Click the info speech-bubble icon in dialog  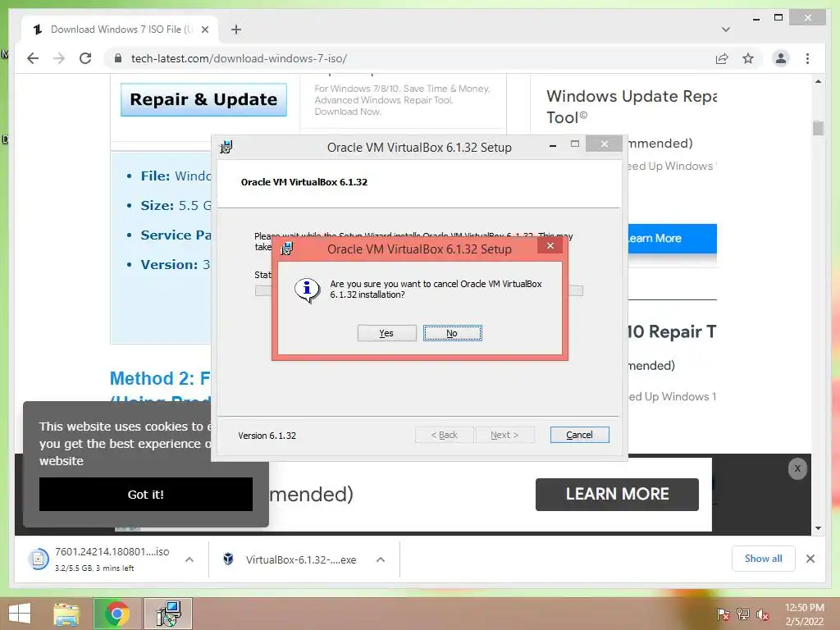pyautogui.click(x=307, y=290)
